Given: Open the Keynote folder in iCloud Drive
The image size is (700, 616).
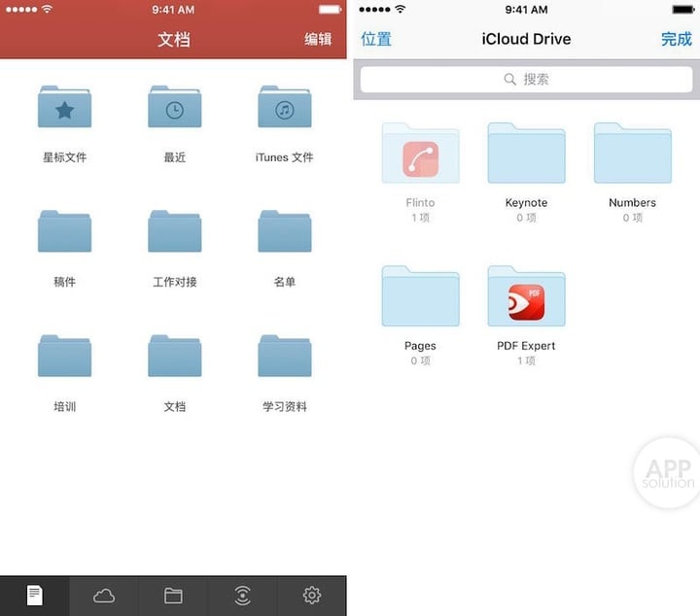Looking at the screenshot, I should [x=526, y=155].
